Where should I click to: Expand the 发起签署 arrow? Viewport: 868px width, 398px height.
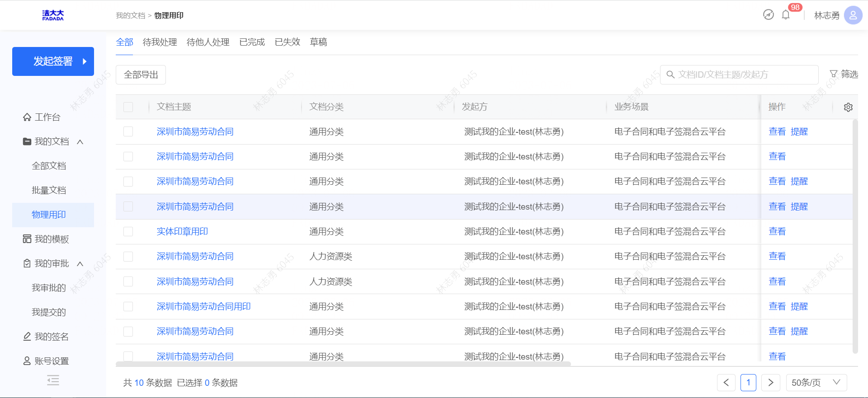coord(85,61)
